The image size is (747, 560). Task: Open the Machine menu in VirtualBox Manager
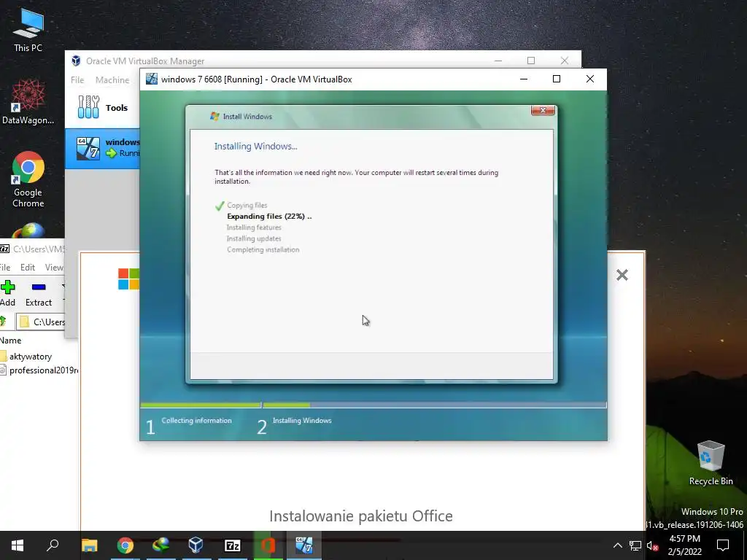point(112,80)
